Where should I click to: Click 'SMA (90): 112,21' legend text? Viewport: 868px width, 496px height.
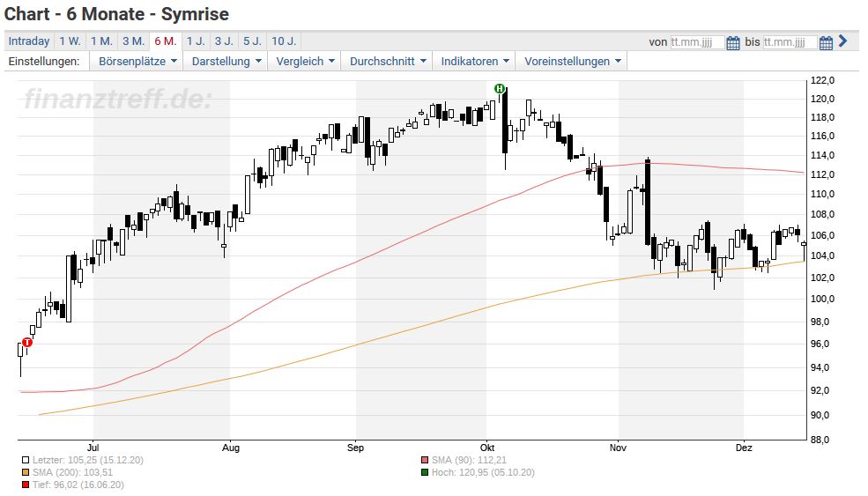pos(469,460)
